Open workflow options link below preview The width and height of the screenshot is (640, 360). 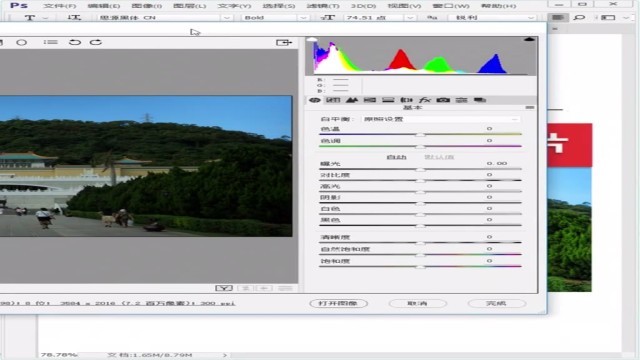click(118, 303)
